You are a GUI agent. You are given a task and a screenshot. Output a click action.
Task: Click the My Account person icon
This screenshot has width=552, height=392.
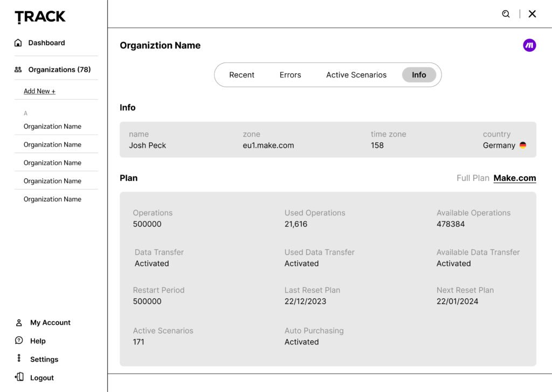(19, 323)
